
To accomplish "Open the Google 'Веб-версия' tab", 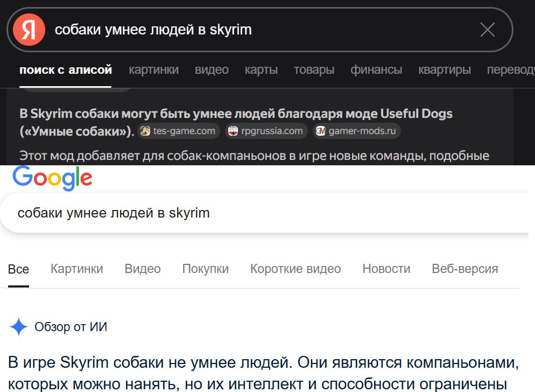I will click(464, 269).
